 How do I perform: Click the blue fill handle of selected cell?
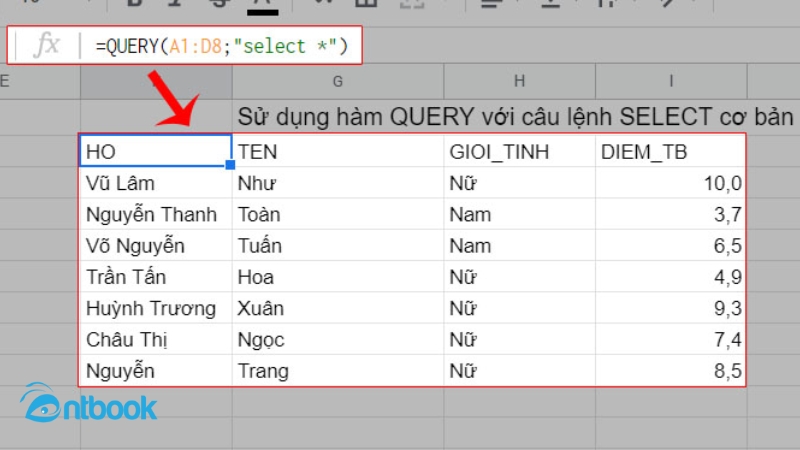tap(230, 165)
